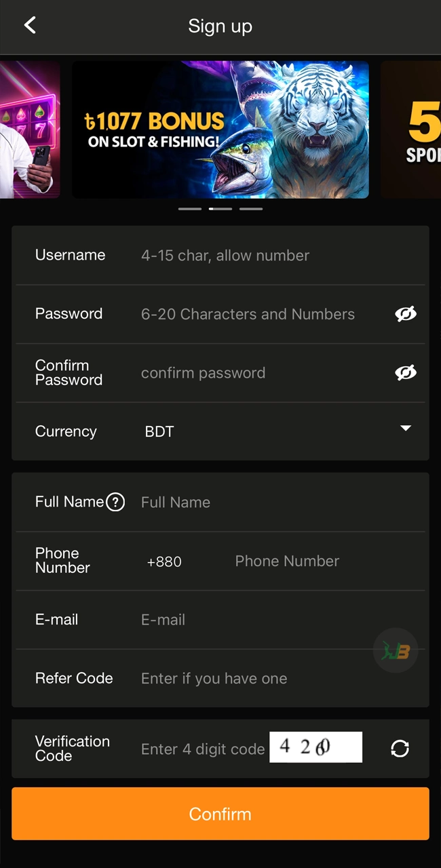Go to first banner slide indicator

[190, 209]
